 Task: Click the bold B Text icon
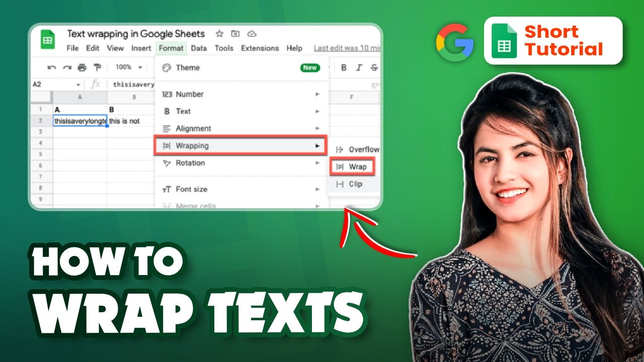(167, 111)
